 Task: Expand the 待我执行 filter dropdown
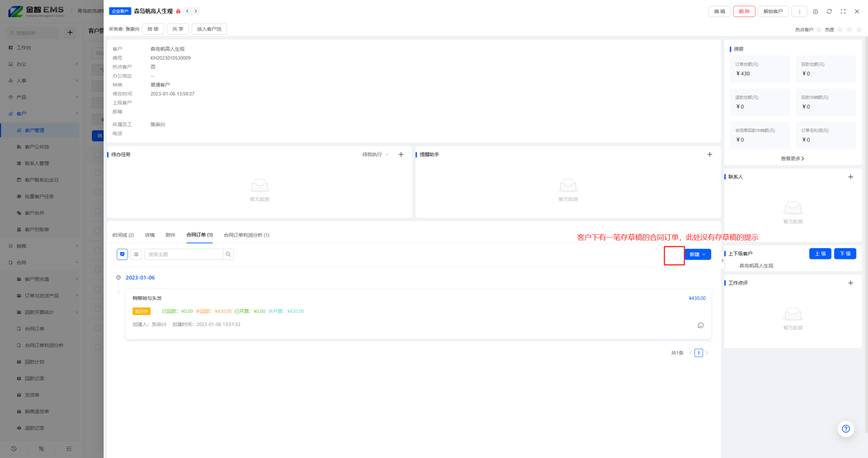coord(376,154)
